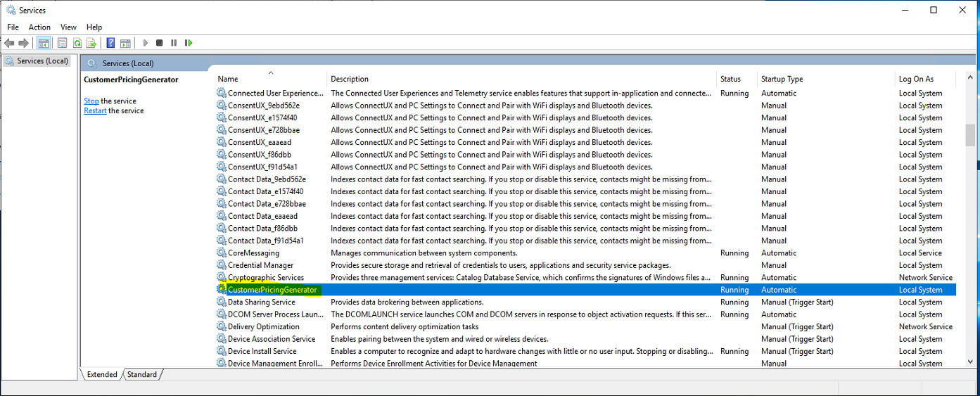Viewport: 980px width, 396px height.
Task: Click Start Service play icon
Action: click(146, 43)
